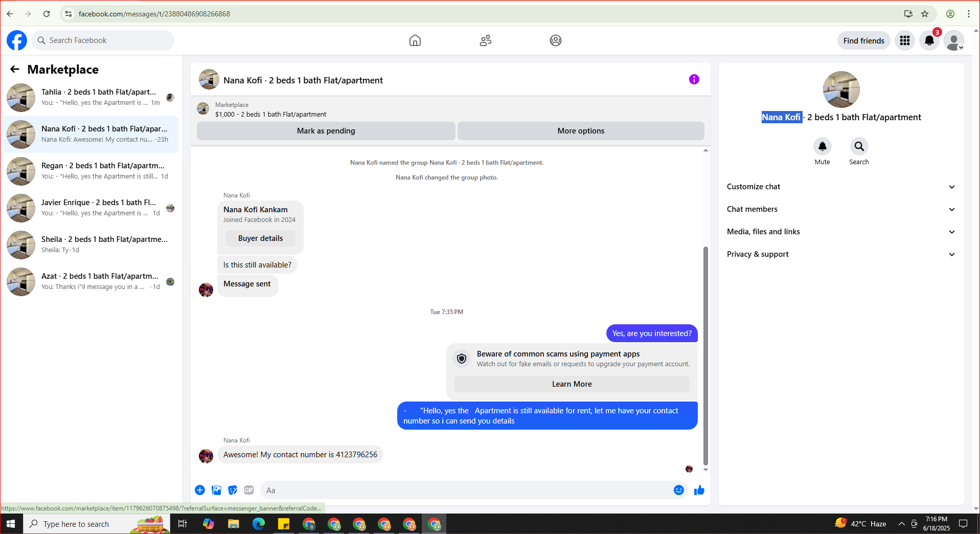
Task: Click the Facebook logo
Action: point(17,40)
